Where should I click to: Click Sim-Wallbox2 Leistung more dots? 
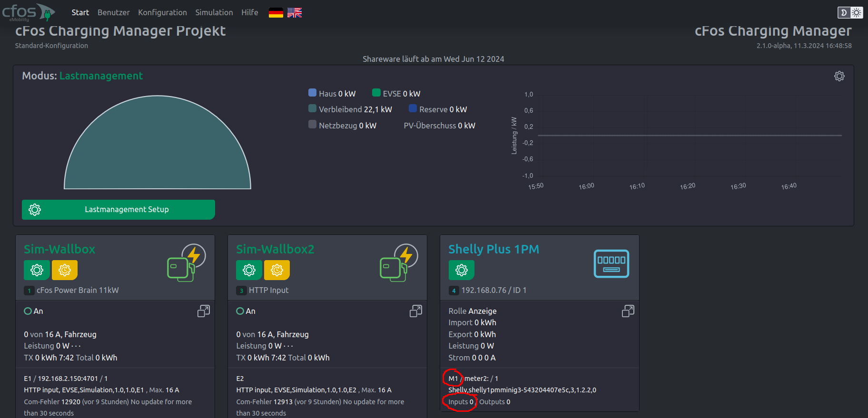[x=288, y=346]
